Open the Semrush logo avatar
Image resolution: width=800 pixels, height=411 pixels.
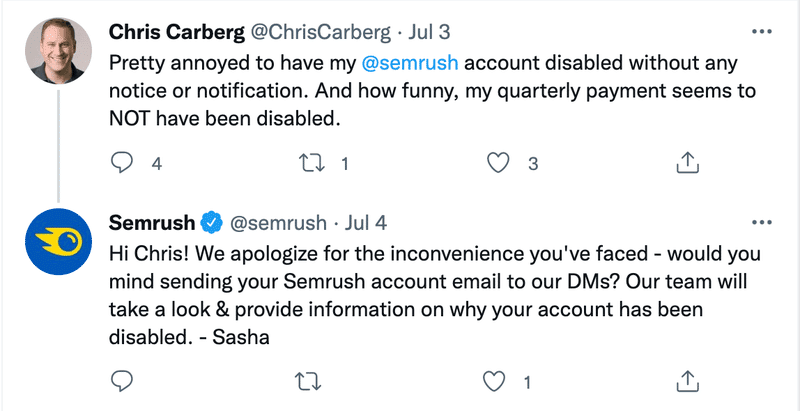tap(58, 242)
